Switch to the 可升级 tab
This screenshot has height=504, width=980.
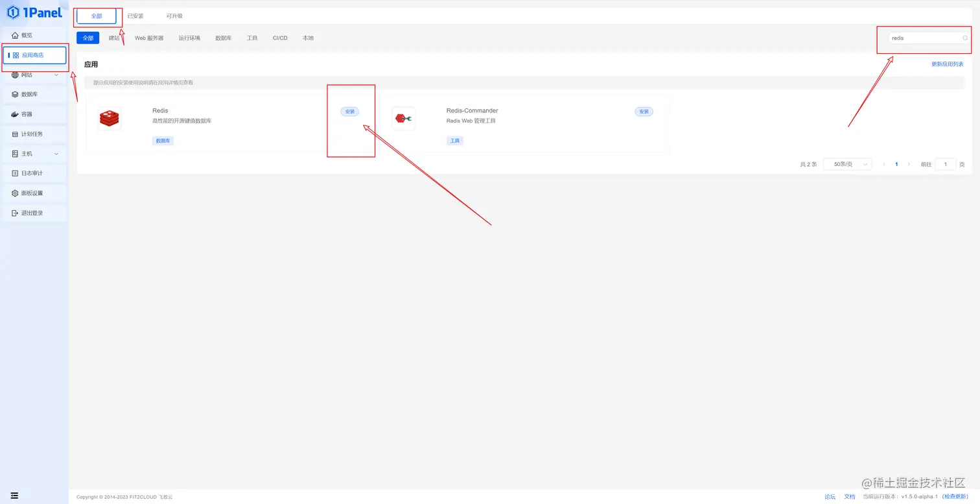coord(174,16)
